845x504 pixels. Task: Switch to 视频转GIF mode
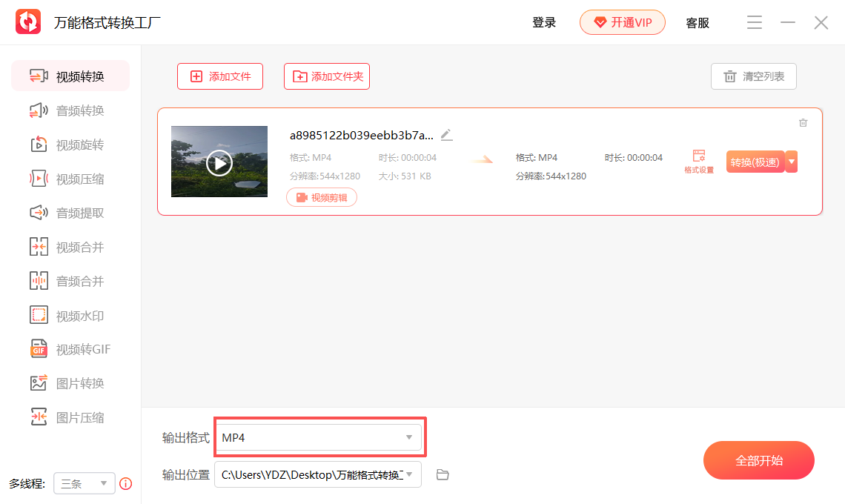point(70,348)
